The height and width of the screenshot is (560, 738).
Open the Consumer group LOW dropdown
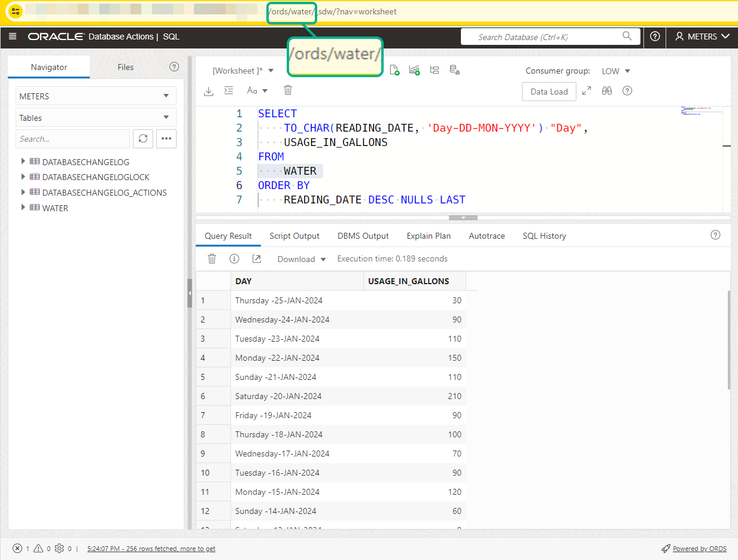[x=616, y=71]
